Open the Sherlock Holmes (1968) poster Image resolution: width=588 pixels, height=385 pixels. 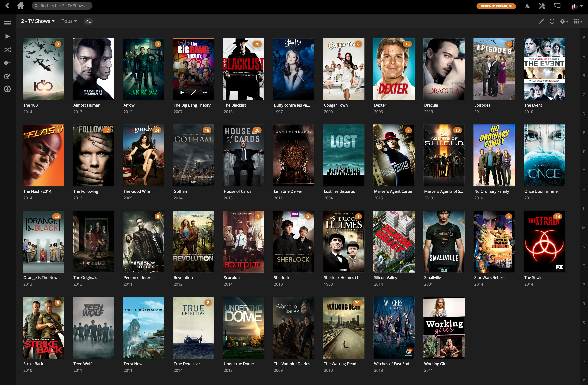coord(344,241)
